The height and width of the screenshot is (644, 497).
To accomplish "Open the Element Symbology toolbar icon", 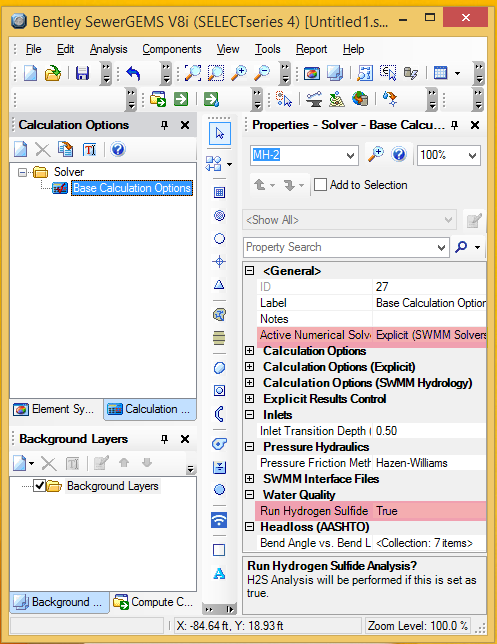I will click(312, 74).
